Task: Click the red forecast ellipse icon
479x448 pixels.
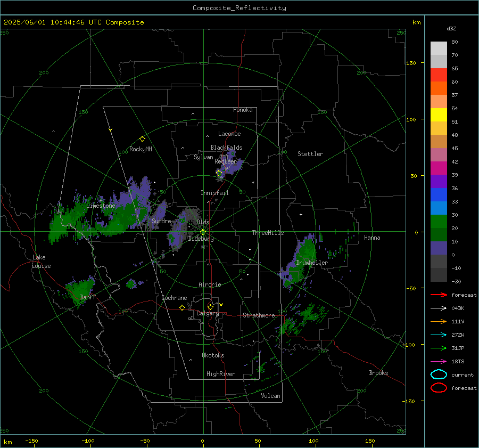Action: tap(439, 388)
